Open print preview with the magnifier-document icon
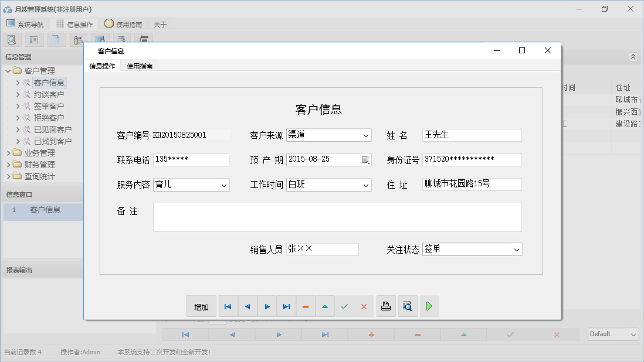 (408, 306)
